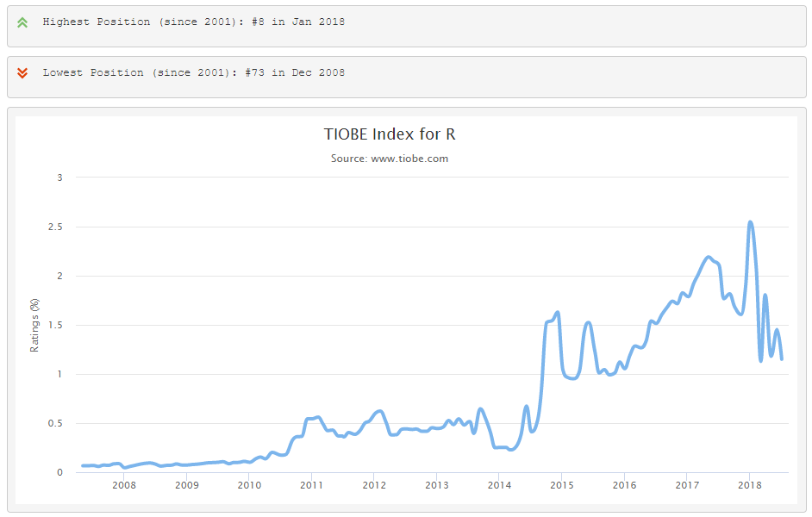Viewport: 812px width, 517px height.
Task: Click the 0.5 value on the ratings axis
Action: pyautogui.click(x=55, y=423)
